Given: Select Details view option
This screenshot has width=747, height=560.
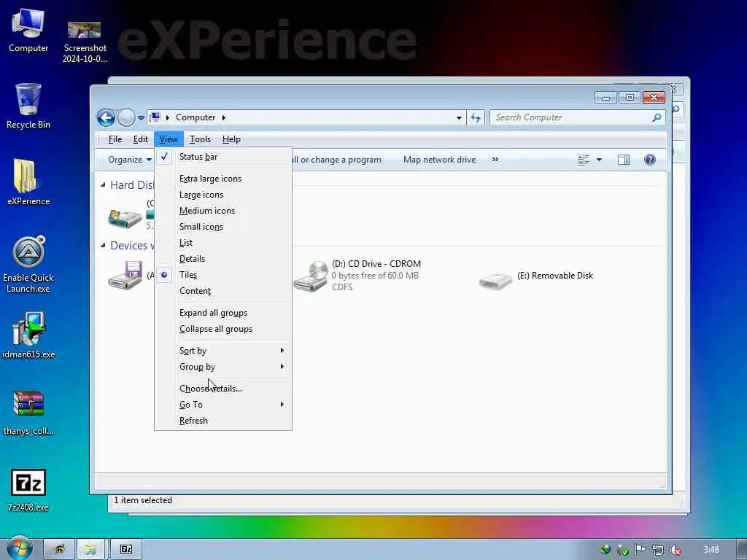Looking at the screenshot, I should coord(223,259).
